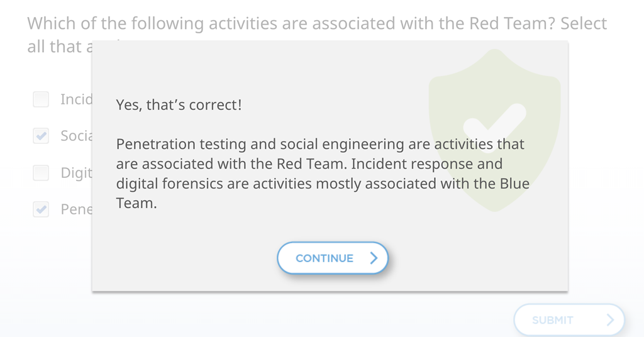
Task: Select the partially hidden "Pene" option label
Action: [x=76, y=209]
